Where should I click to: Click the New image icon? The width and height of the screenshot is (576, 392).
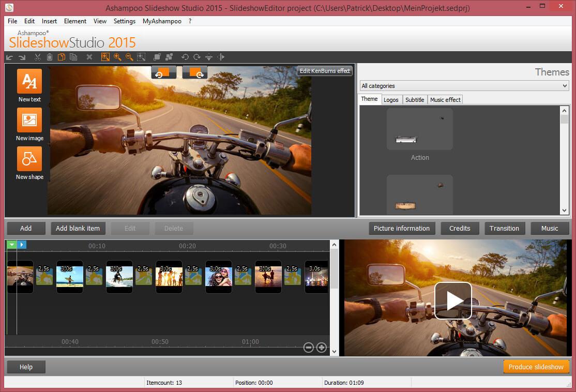point(29,120)
